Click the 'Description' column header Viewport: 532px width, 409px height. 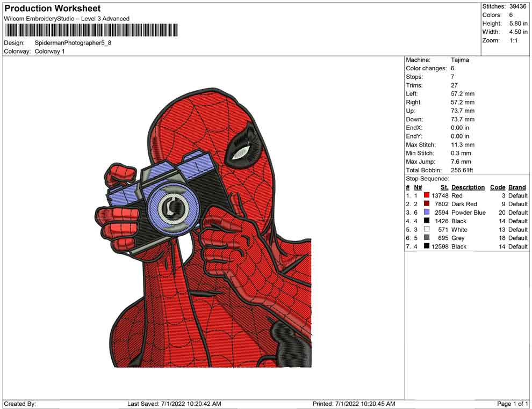pos(468,187)
